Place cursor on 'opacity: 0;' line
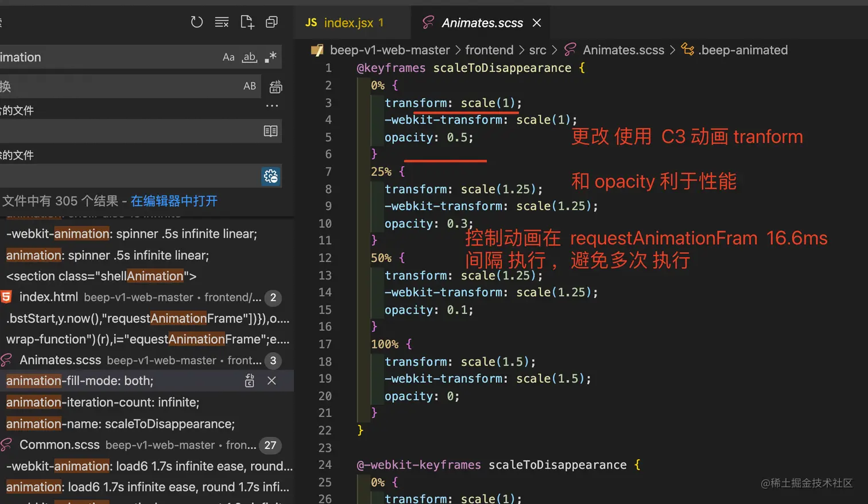Viewport: 868px width, 504px height. click(422, 396)
